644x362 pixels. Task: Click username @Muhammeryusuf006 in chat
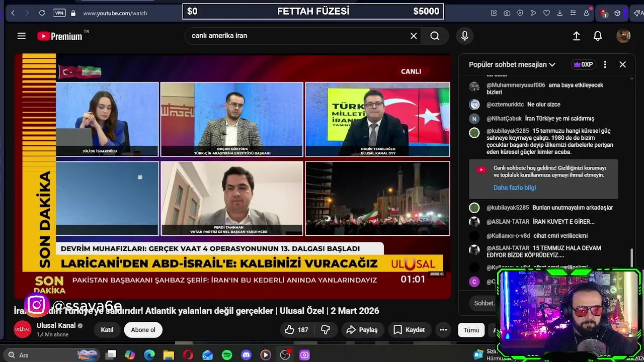(x=516, y=85)
